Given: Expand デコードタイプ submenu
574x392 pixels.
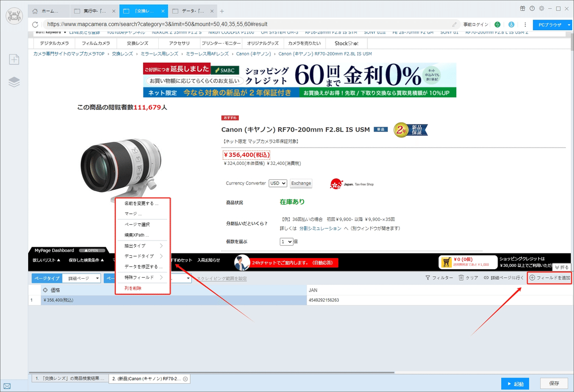Looking at the screenshot, I should 143,256.
